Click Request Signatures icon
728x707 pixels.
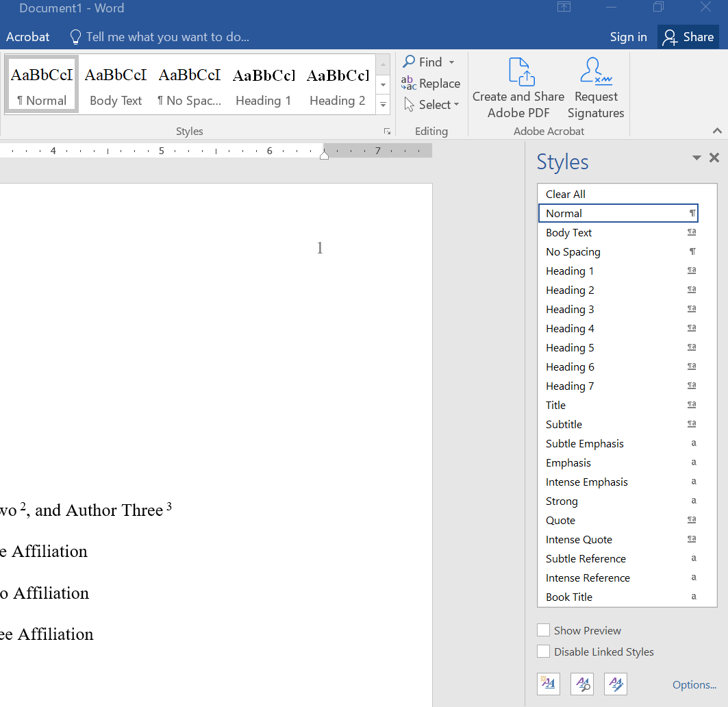coord(596,71)
